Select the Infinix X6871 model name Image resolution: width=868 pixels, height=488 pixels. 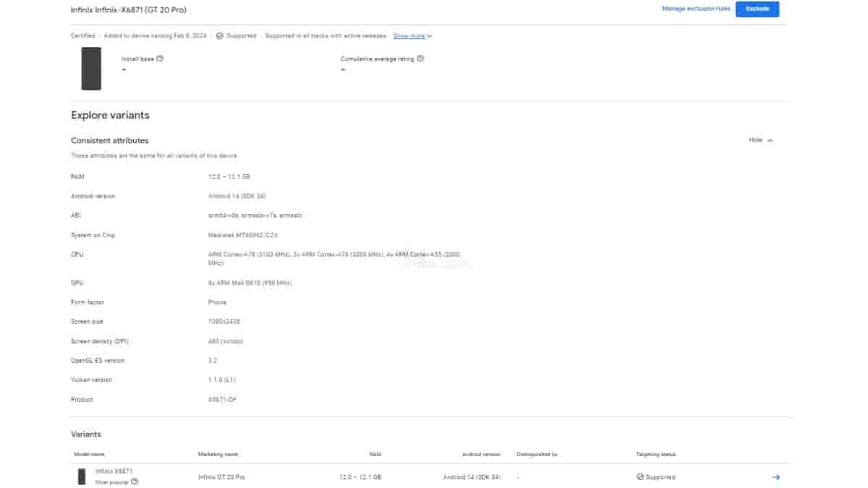coord(114,471)
